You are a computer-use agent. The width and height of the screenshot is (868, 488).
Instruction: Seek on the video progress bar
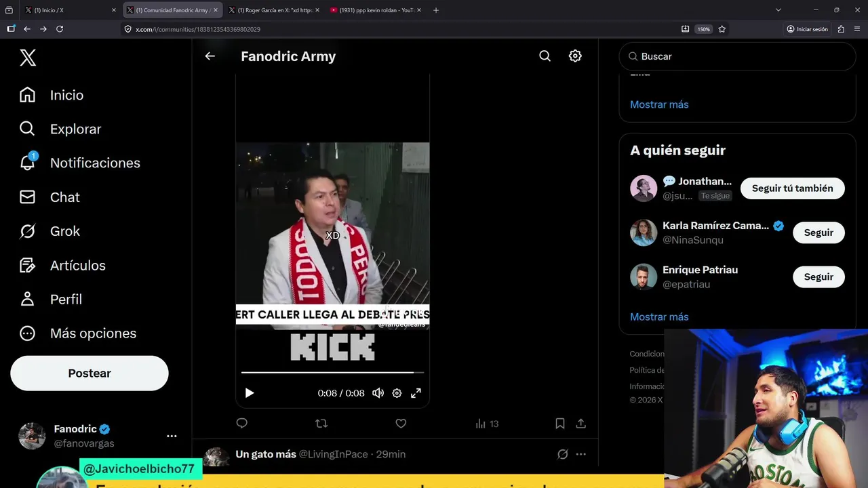(x=332, y=372)
